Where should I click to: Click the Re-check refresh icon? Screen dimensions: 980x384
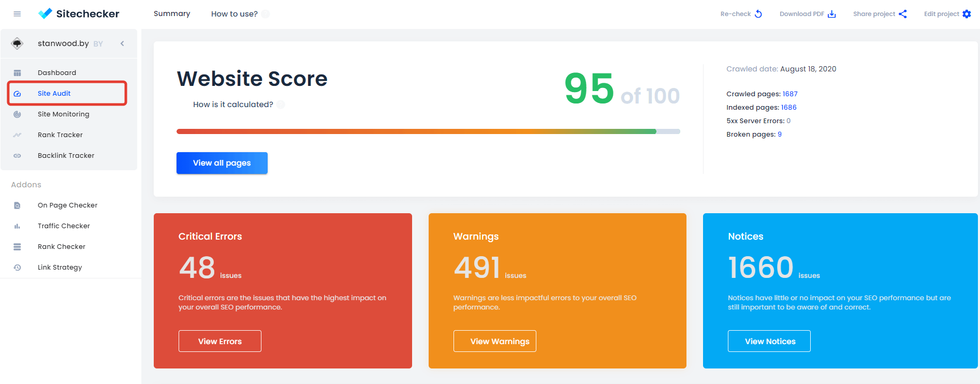click(x=758, y=14)
